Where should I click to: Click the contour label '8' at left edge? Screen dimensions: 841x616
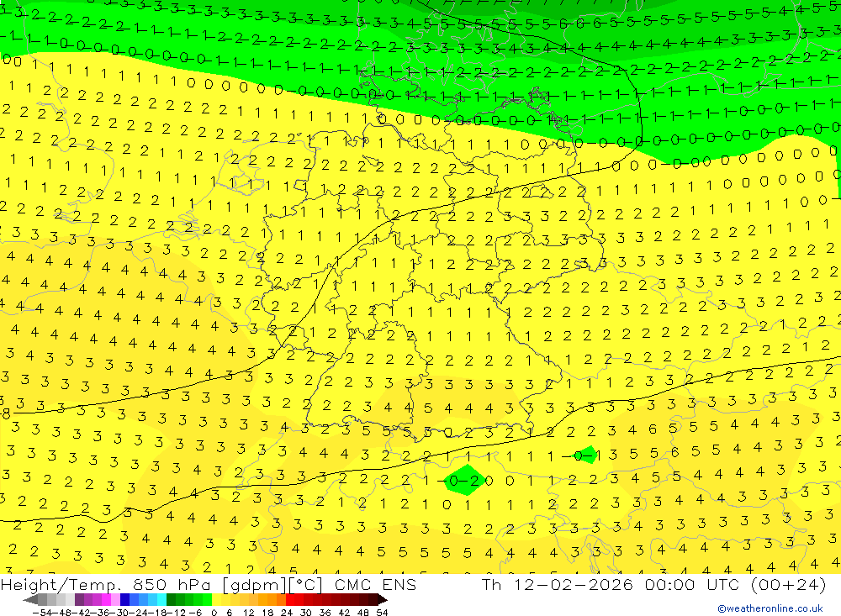[5, 413]
